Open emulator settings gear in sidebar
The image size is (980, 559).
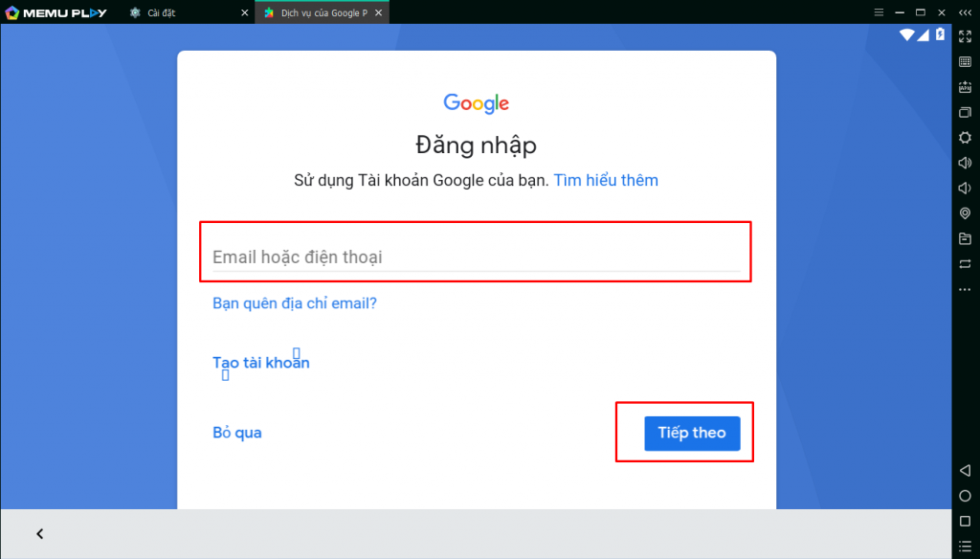pyautogui.click(x=965, y=138)
